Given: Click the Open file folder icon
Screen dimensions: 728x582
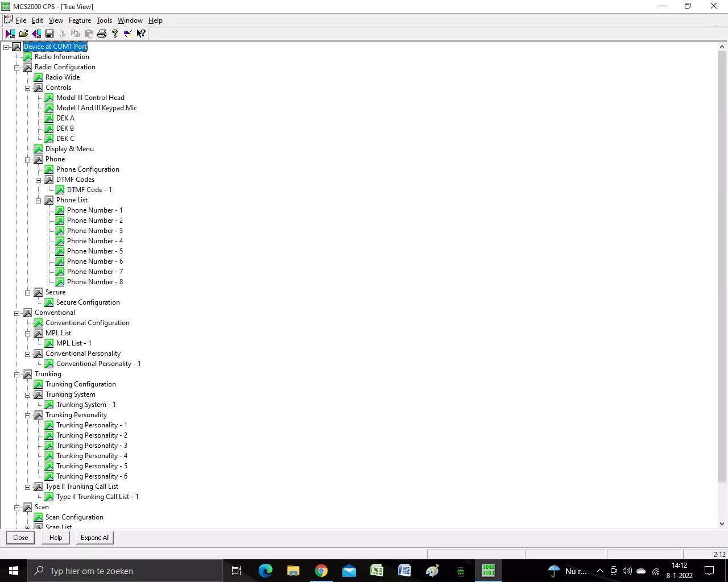Looking at the screenshot, I should pyautogui.click(x=23, y=34).
